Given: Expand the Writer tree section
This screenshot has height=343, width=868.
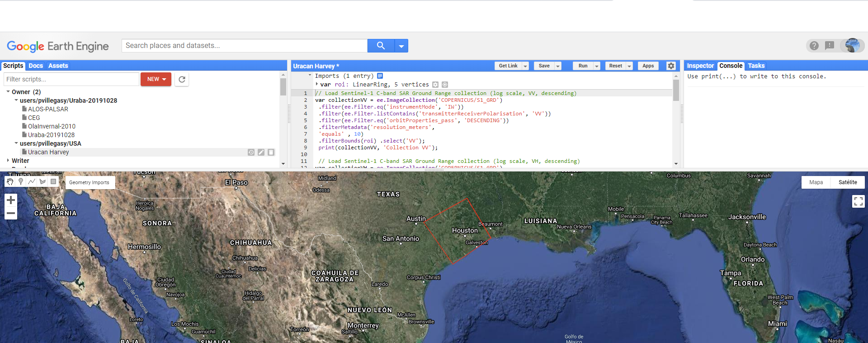Looking at the screenshot, I should click(8, 161).
